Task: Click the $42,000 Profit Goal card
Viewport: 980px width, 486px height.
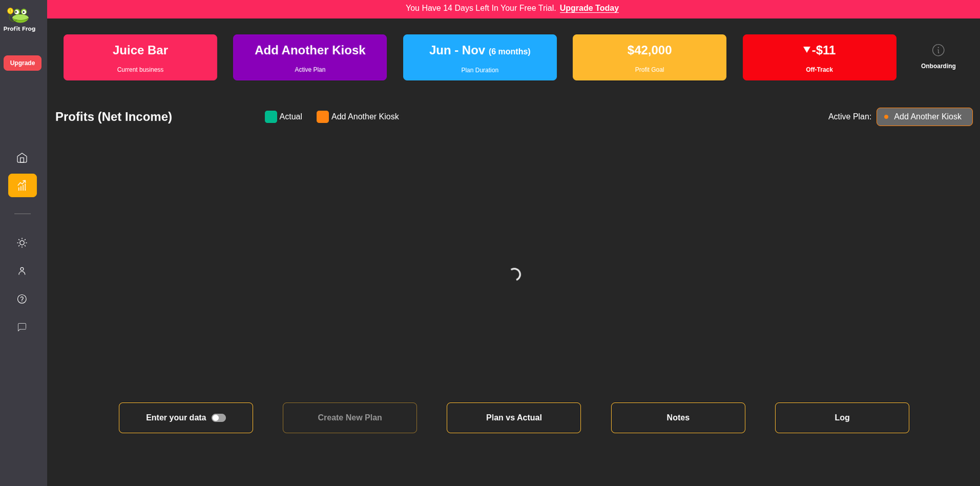Action: coord(649,58)
